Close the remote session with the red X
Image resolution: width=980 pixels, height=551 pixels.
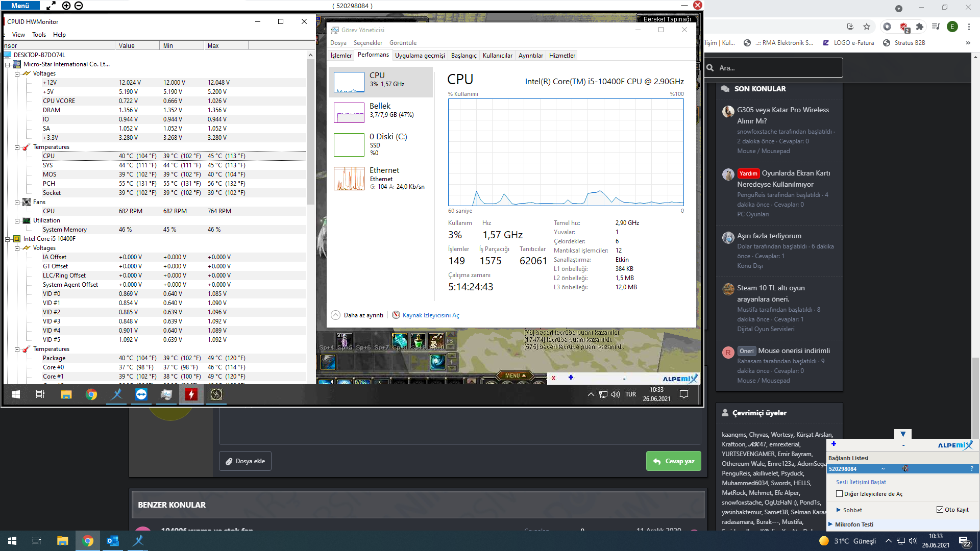tap(698, 5)
